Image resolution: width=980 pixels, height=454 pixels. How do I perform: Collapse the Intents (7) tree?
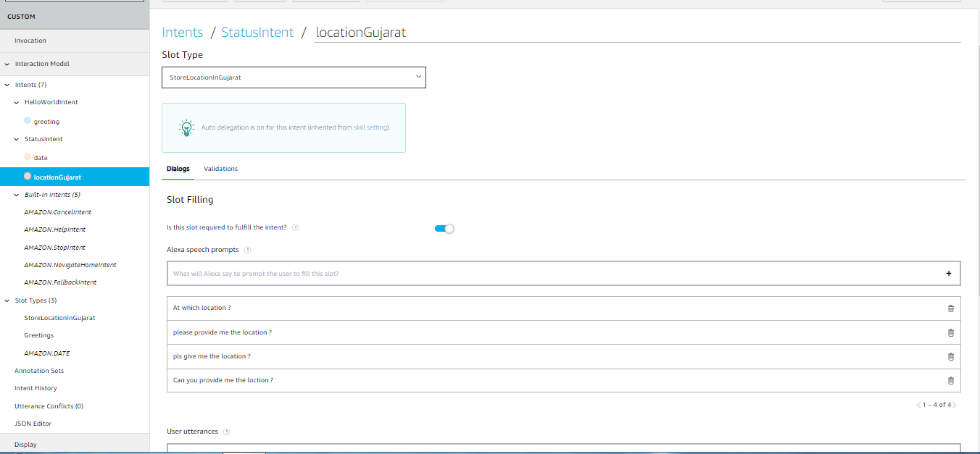tap(7, 85)
